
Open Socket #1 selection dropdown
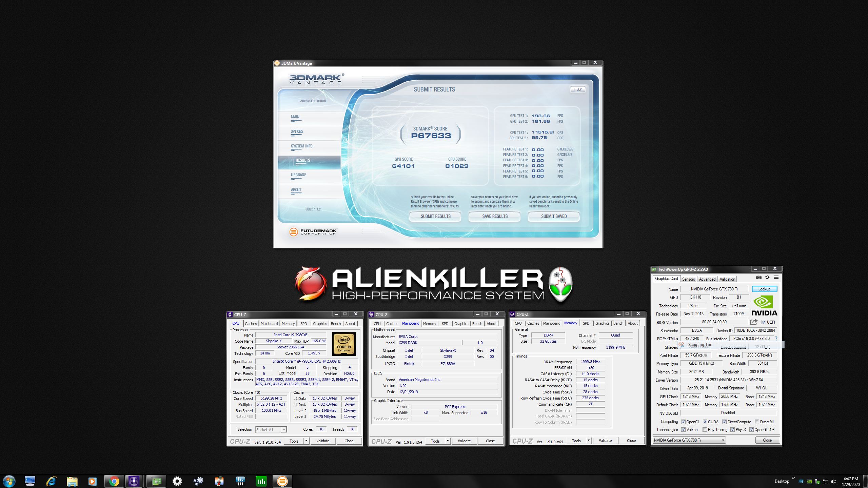(x=284, y=430)
